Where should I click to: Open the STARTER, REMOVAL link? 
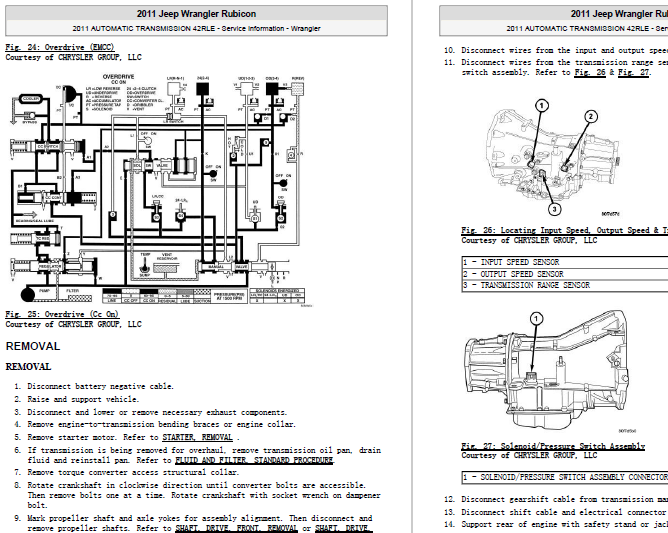197,438
